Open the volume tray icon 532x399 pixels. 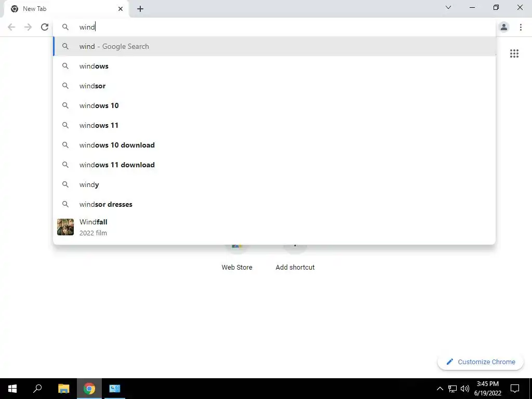pos(465,389)
